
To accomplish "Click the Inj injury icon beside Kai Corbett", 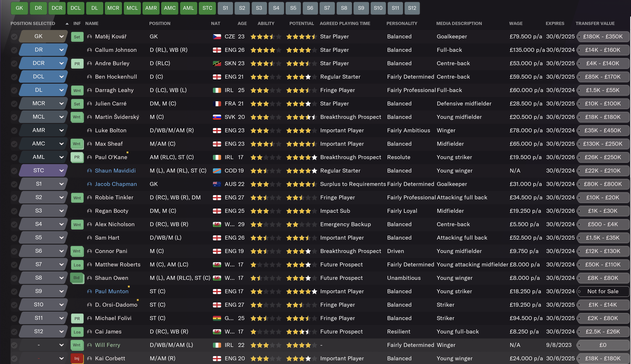I will pos(77,358).
